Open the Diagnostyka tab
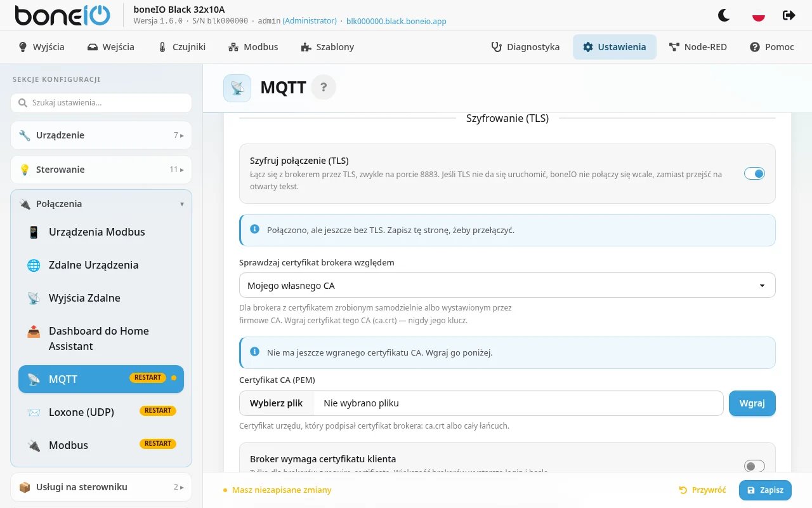The image size is (812, 508). 525,47
